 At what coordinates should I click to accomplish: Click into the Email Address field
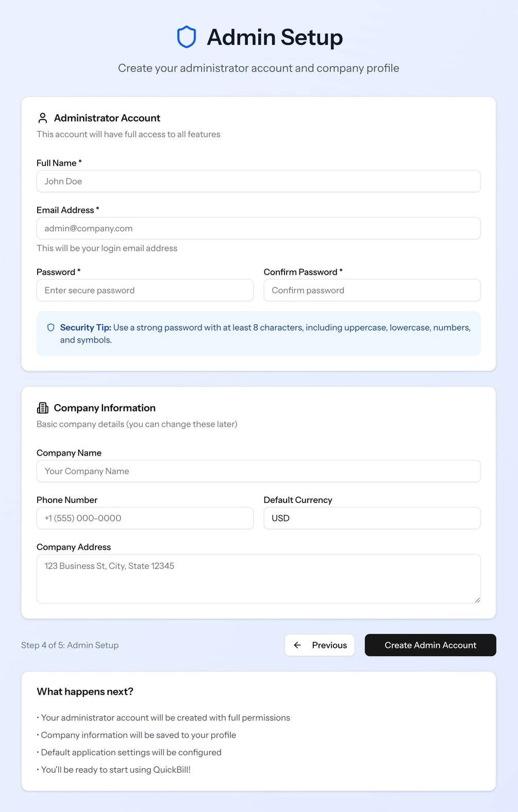point(258,229)
